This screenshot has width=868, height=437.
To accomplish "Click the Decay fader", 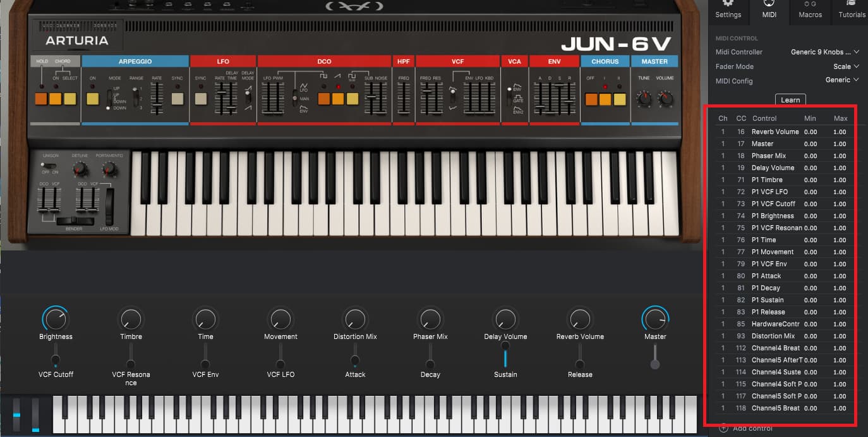I will (430, 355).
